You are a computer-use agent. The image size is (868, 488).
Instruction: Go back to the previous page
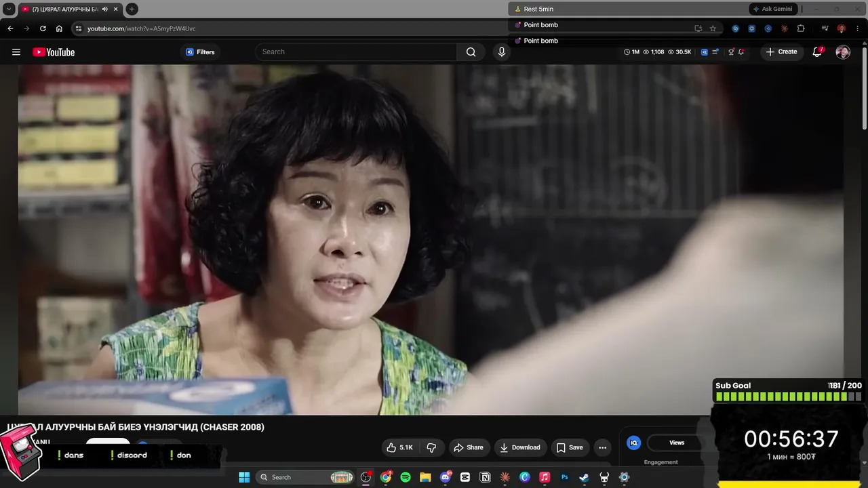(10, 28)
